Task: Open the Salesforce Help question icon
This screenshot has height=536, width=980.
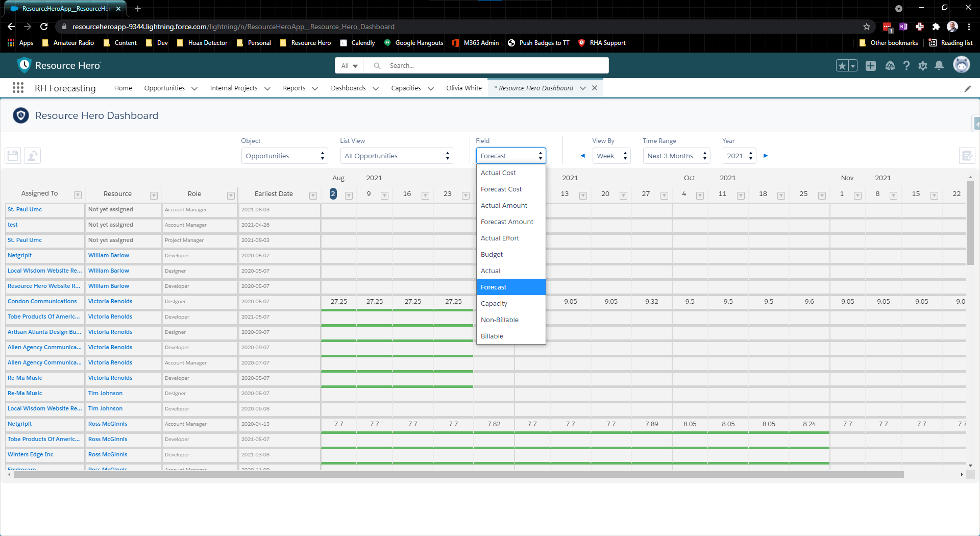Action: (x=906, y=65)
